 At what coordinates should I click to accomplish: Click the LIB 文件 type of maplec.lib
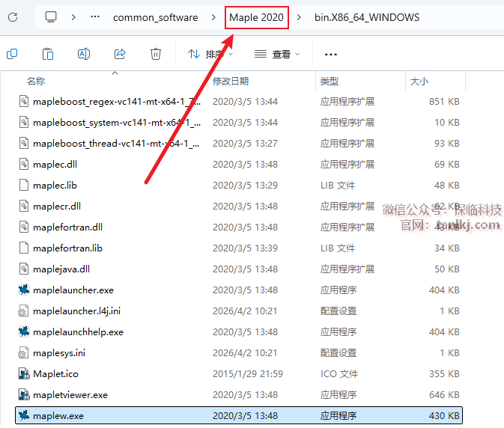(x=338, y=186)
